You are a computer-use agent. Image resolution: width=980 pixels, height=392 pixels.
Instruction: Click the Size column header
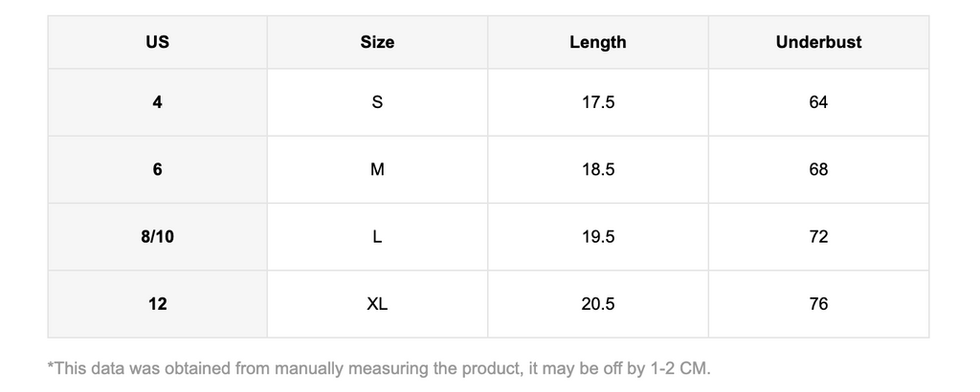tap(377, 42)
